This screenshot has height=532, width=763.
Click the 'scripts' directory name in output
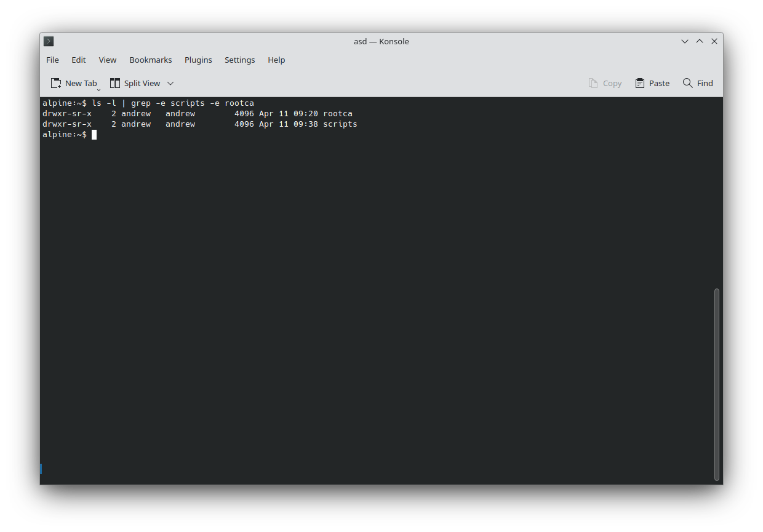tap(340, 124)
